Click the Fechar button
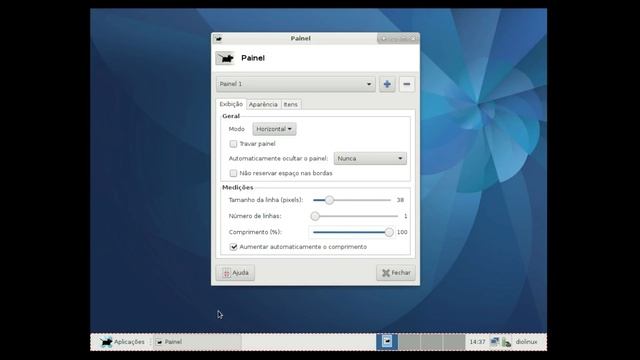The height and width of the screenshot is (360, 640). point(396,273)
